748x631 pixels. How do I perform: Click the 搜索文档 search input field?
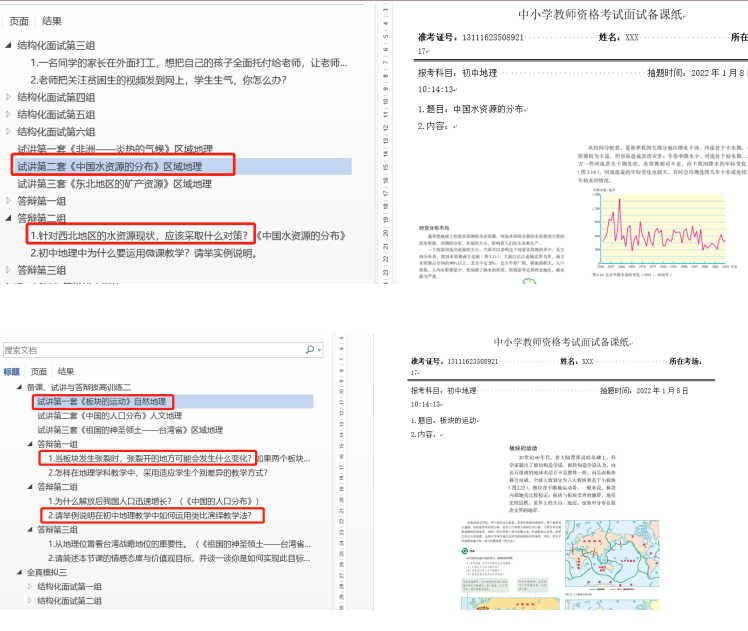(x=150, y=351)
